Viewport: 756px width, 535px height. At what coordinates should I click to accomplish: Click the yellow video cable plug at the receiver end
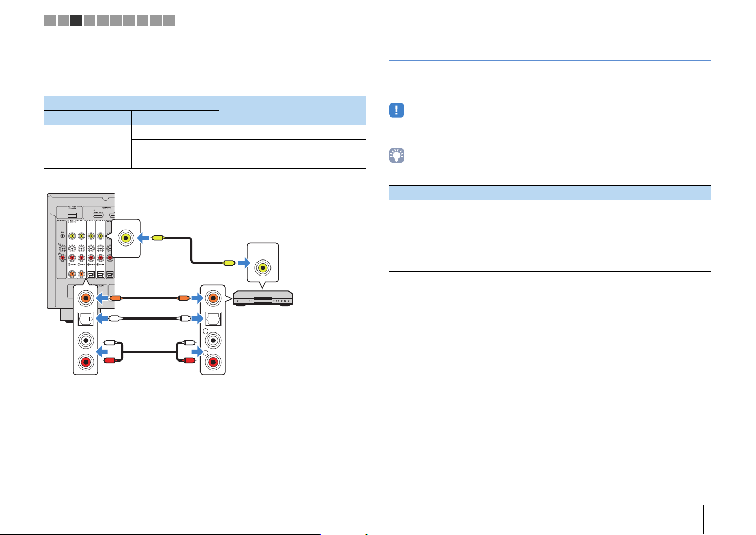(157, 238)
